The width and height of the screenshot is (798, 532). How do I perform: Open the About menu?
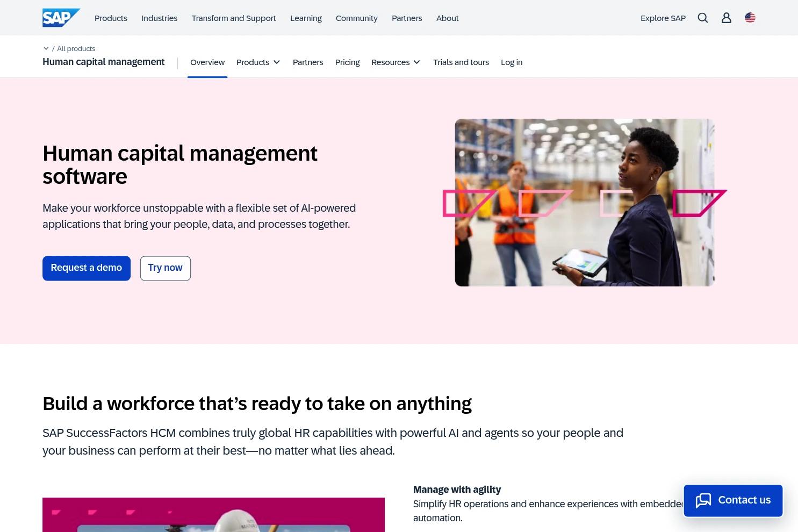pyautogui.click(x=448, y=18)
